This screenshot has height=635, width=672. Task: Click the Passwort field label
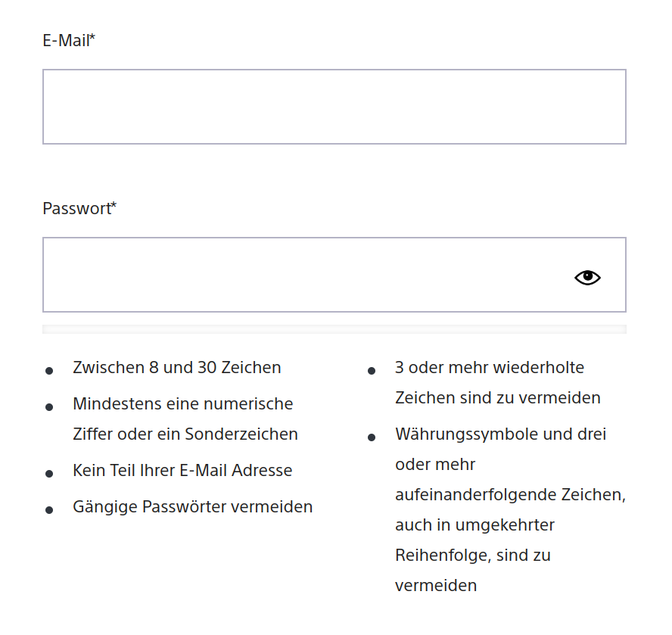point(76,208)
